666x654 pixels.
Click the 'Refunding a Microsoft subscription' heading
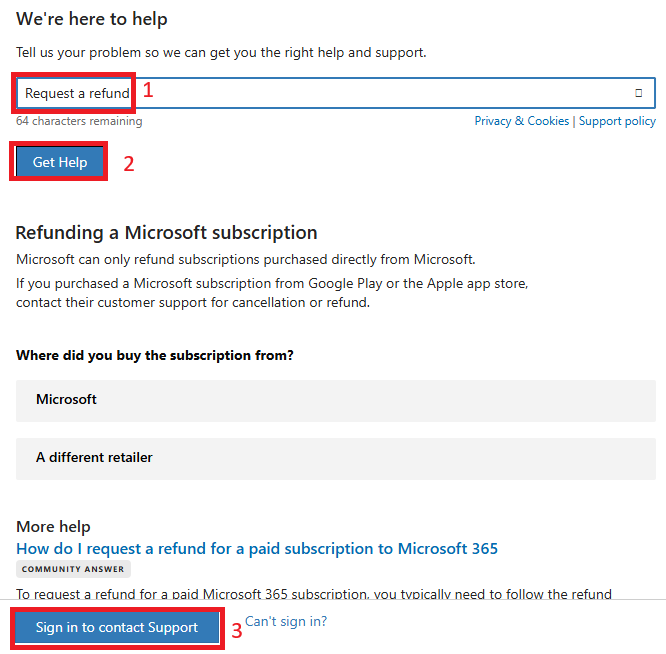166,233
